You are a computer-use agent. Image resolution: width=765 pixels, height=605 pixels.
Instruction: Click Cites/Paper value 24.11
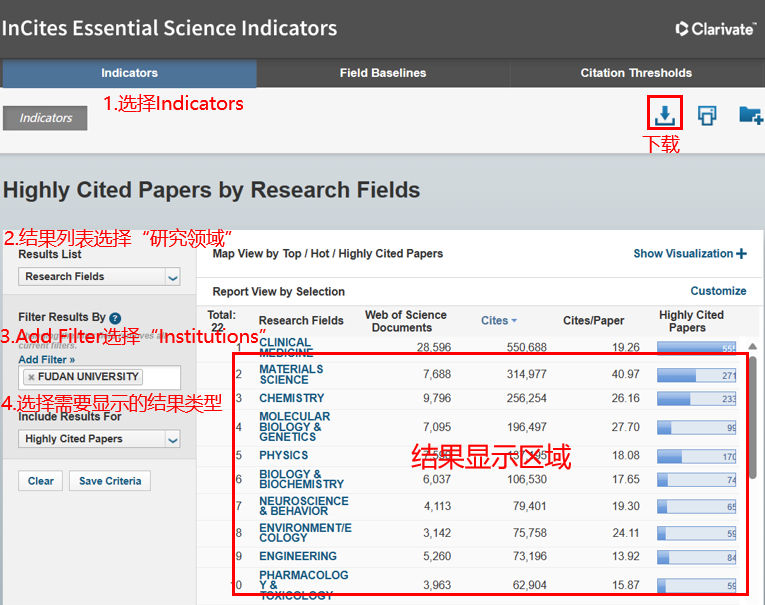click(x=625, y=533)
